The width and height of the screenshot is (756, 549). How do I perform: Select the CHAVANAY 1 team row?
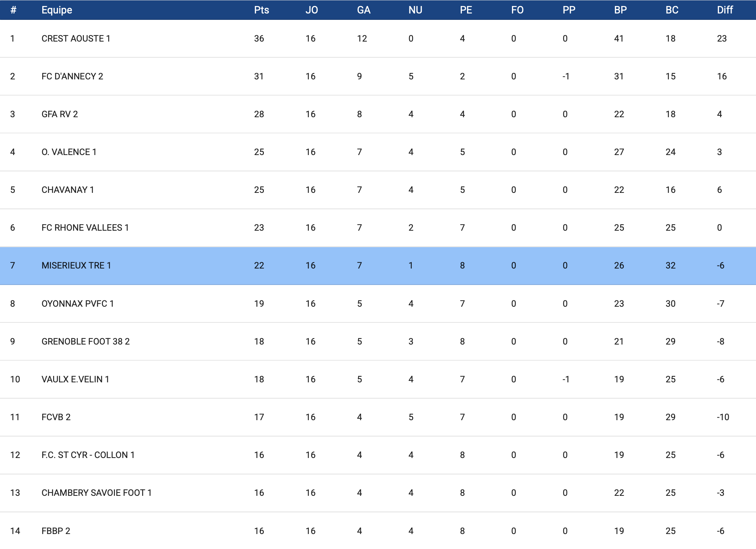68,190
